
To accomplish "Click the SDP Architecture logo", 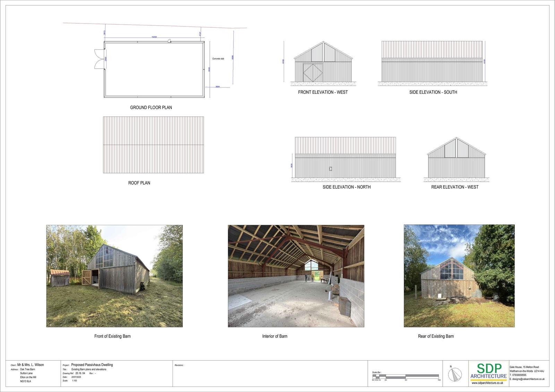I will 488,371.
